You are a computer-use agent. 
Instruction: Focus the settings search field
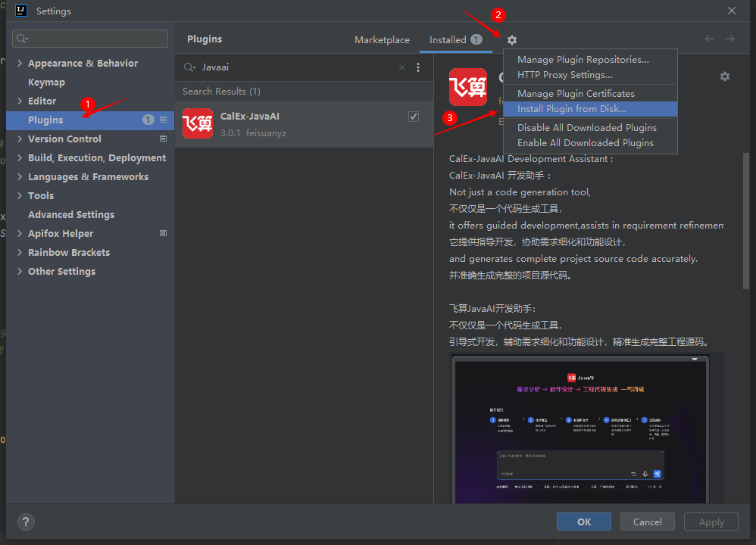click(90, 39)
